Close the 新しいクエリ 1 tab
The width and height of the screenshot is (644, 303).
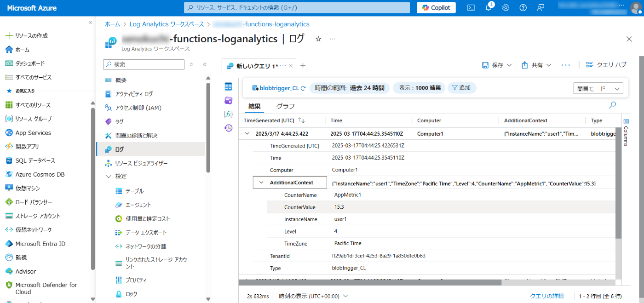point(291,66)
